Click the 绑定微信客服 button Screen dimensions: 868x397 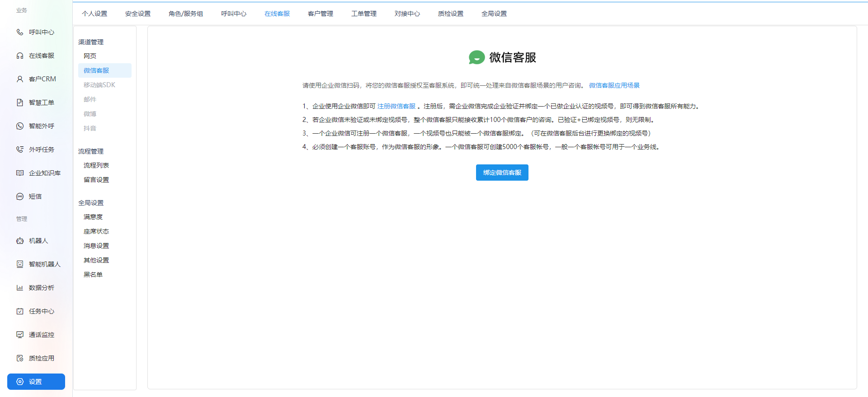[x=502, y=173]
